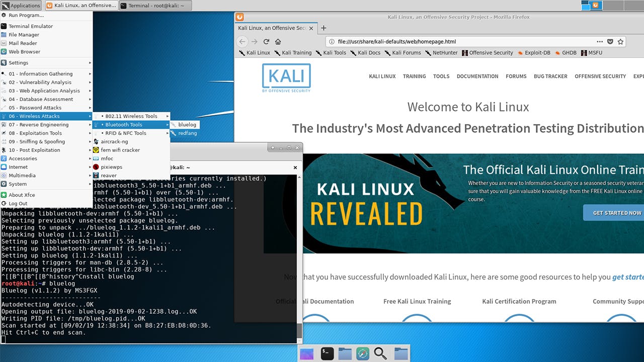Open the Terminal icon in the dock
644x362 pixels.
coord(327,353)
